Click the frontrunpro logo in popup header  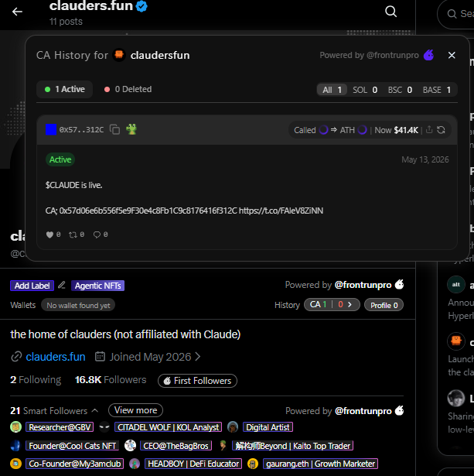429,55
